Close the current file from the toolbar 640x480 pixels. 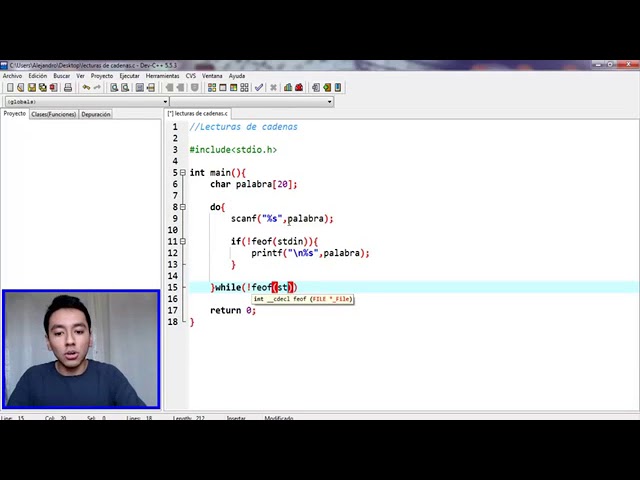click(x=53, y=87)
